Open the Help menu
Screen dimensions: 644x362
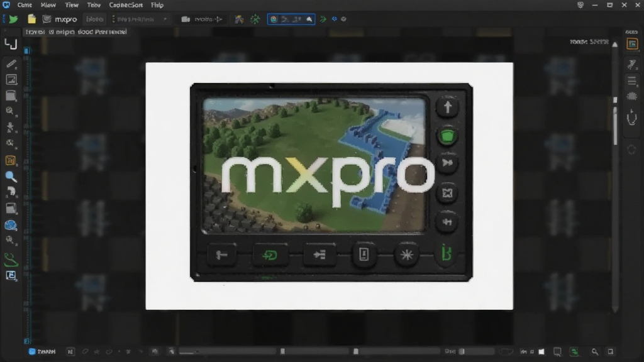point(157,5)
